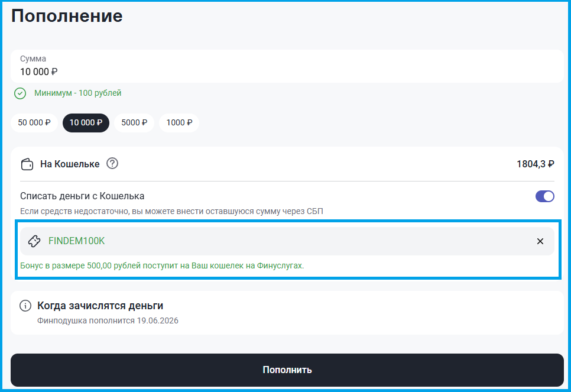This screenshot has height=392, width=571.
Task: Click Финподушка пополнится 19.06.2026 text
Action: (108, 320)
